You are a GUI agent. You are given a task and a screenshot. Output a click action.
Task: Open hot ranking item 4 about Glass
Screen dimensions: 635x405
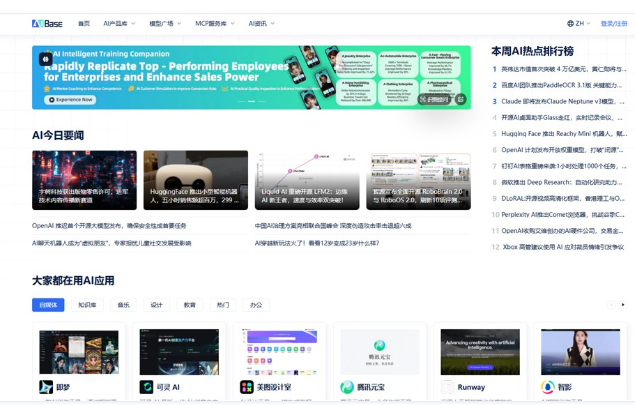tap(559, 117)
